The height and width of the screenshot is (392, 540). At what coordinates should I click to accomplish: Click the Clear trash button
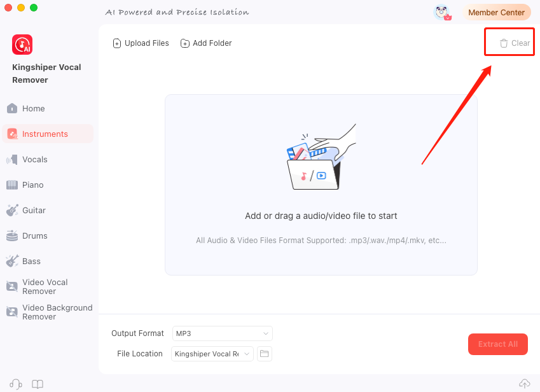pos(515,43)
